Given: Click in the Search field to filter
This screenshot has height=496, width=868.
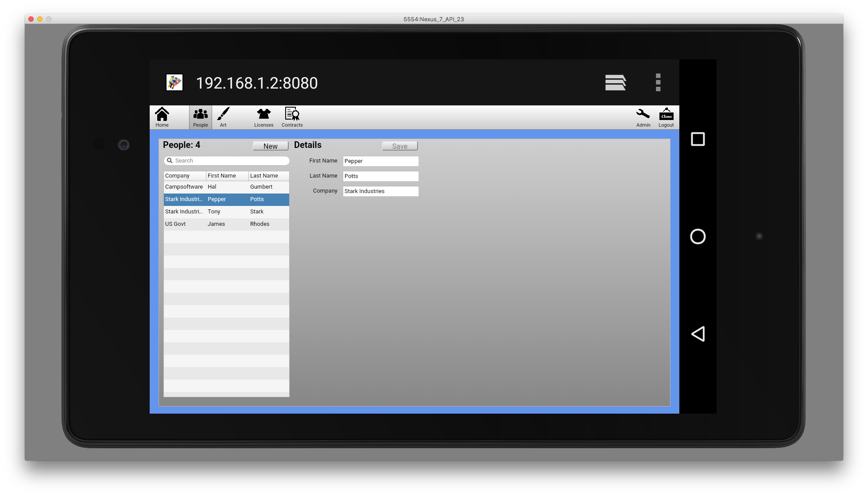Looking at the screenshot, I should coord(227,160).
